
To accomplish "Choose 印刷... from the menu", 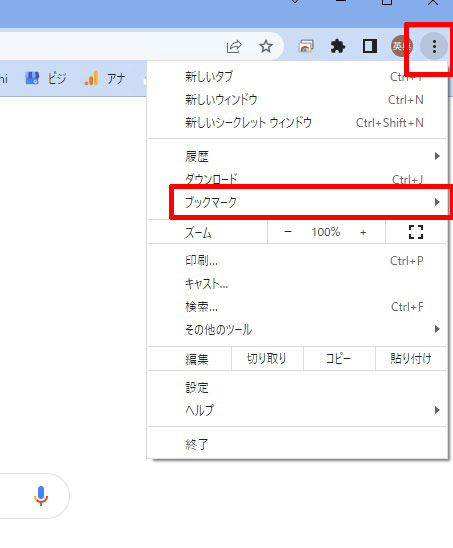I will tap(297, 261).
